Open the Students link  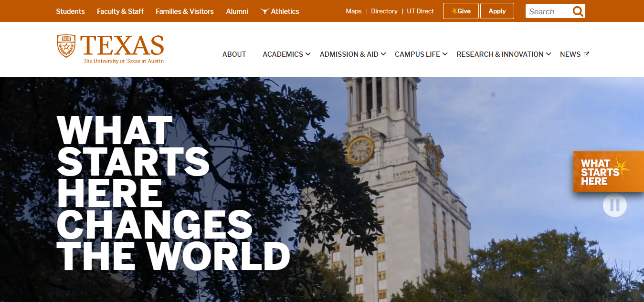pyautogui.click(x=70, y=11)
